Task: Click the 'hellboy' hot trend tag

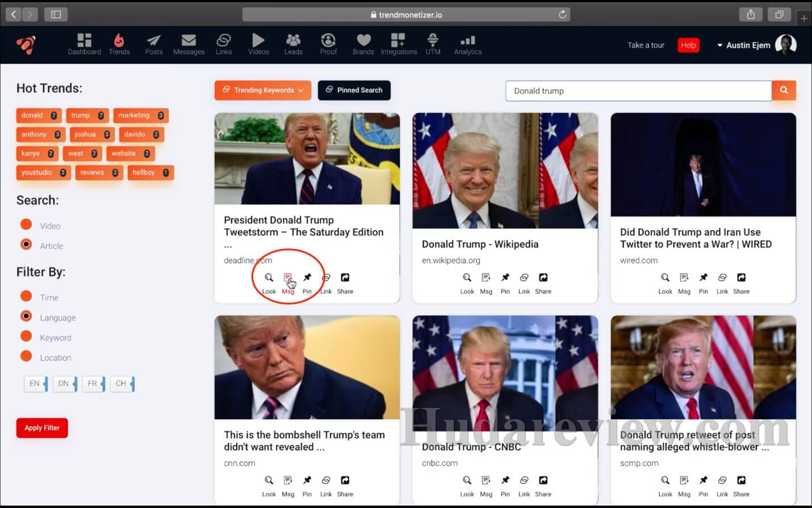Action: pyautogui.click(x=150, y=173)
